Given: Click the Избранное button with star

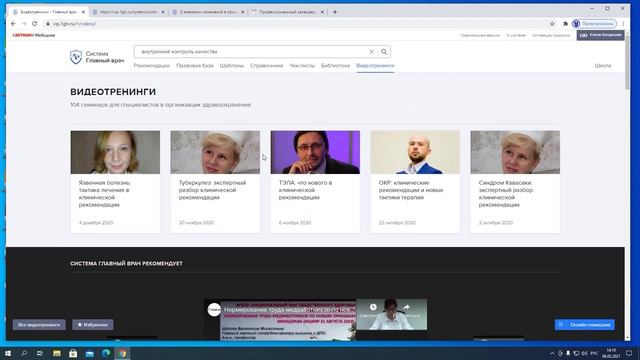Looking at the screenshot, I should (x=93, y=325).
